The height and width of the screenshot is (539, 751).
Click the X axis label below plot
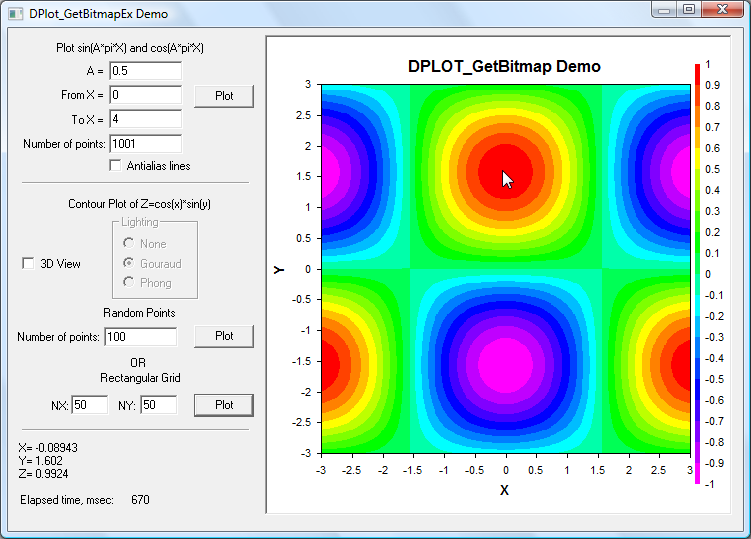(504, 490)
